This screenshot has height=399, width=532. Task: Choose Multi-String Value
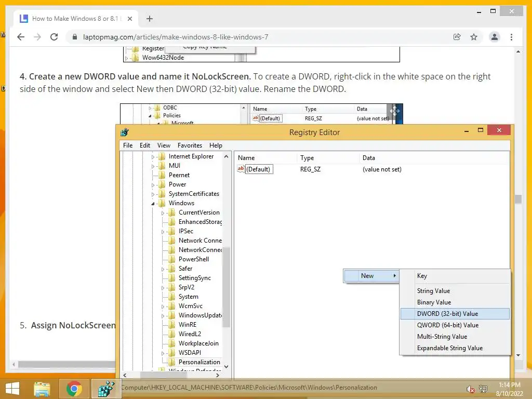[x=455, y=337]
